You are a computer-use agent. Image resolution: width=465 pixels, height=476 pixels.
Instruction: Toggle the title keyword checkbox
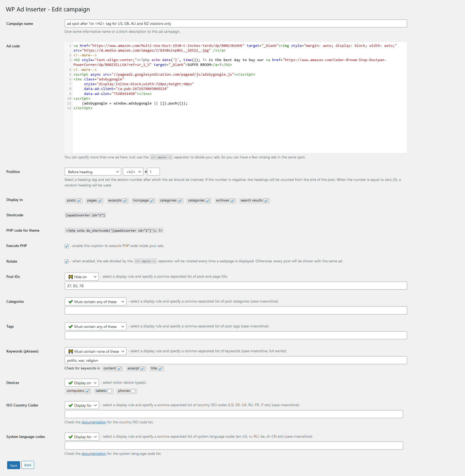160,369
